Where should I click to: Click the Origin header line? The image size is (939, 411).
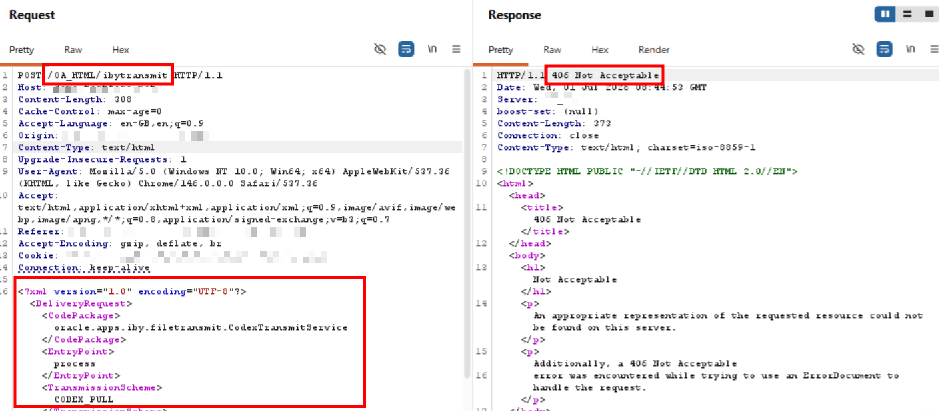[x=113, y=135]
